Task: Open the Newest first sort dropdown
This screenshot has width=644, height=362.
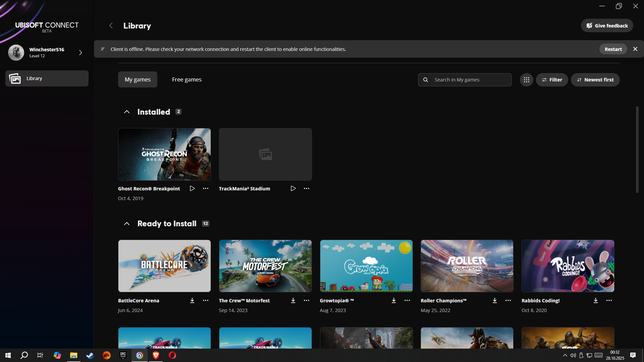Action: point(595,80)
